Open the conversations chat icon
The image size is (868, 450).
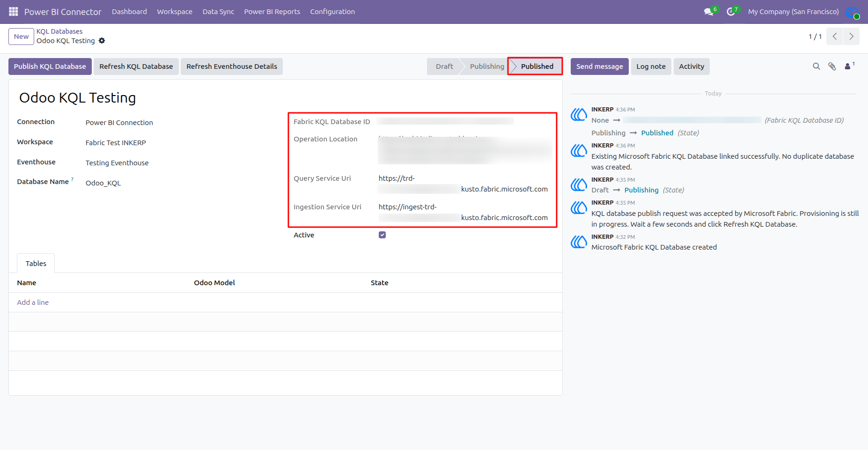709,12
